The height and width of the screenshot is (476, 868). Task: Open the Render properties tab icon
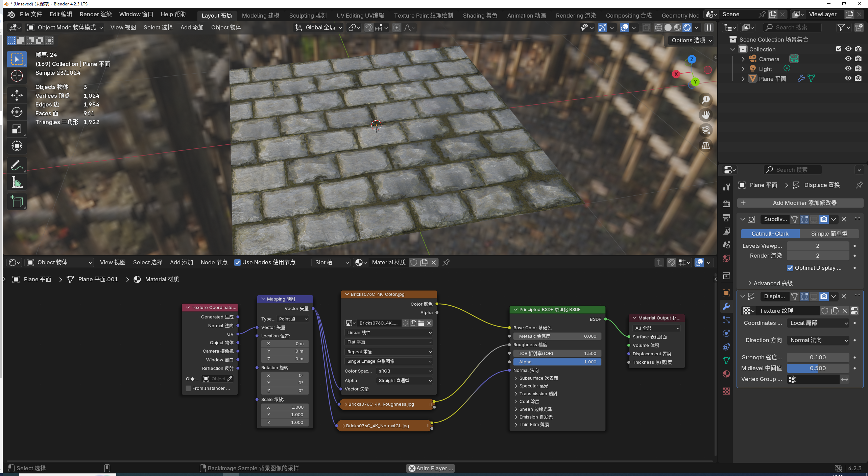tap(726, 204)
